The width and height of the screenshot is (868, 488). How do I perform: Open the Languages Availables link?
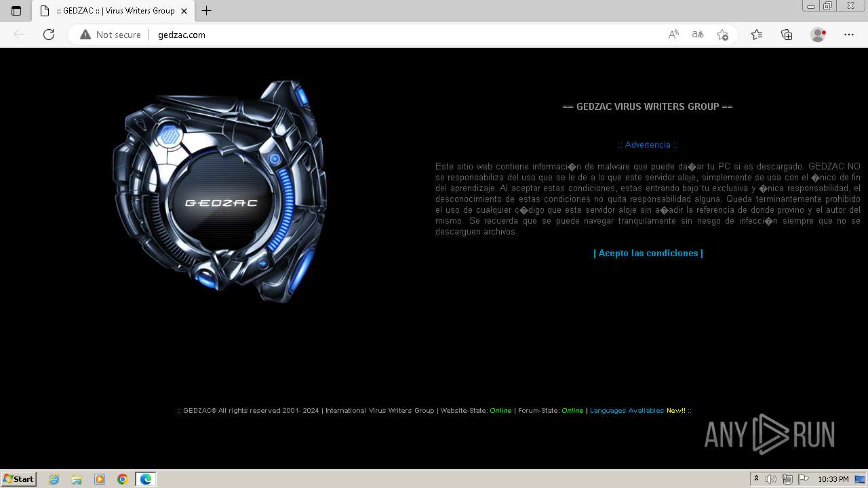(x=627, y=411)
